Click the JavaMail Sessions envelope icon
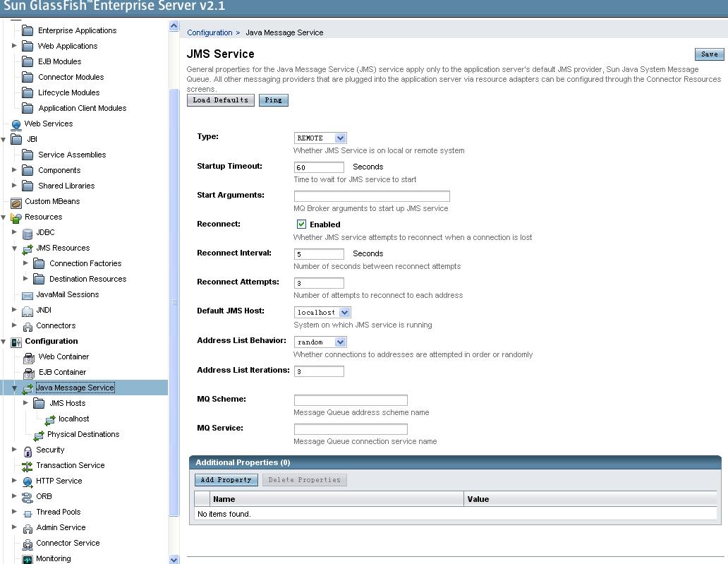This screenshot has height=564, width=728. (x=28, y=296)
